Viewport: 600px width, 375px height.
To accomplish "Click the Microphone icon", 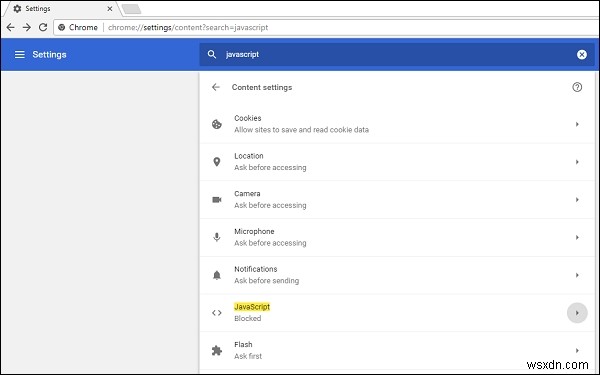I will (217, 237).
